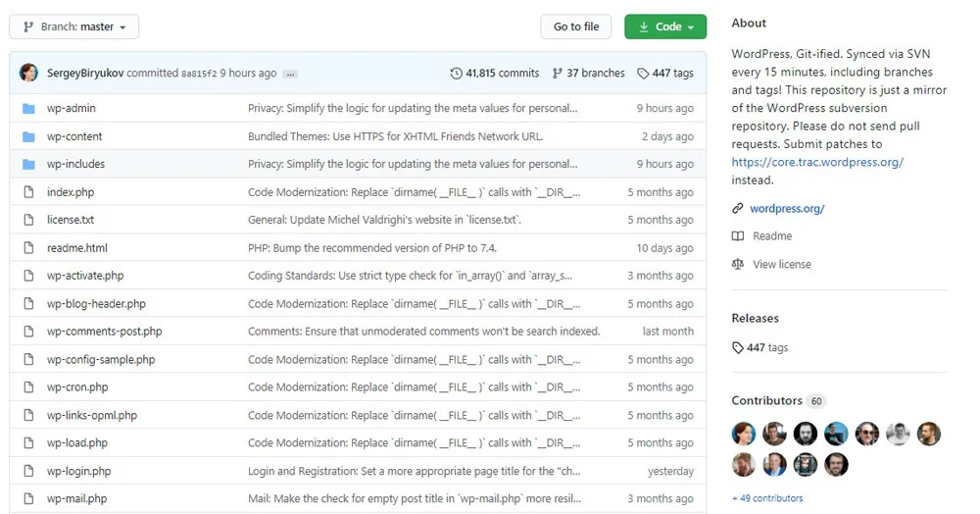Open commit hash 8a815f2
The height and width of the screenshot is (514, 980).
[x=199, y=74]
